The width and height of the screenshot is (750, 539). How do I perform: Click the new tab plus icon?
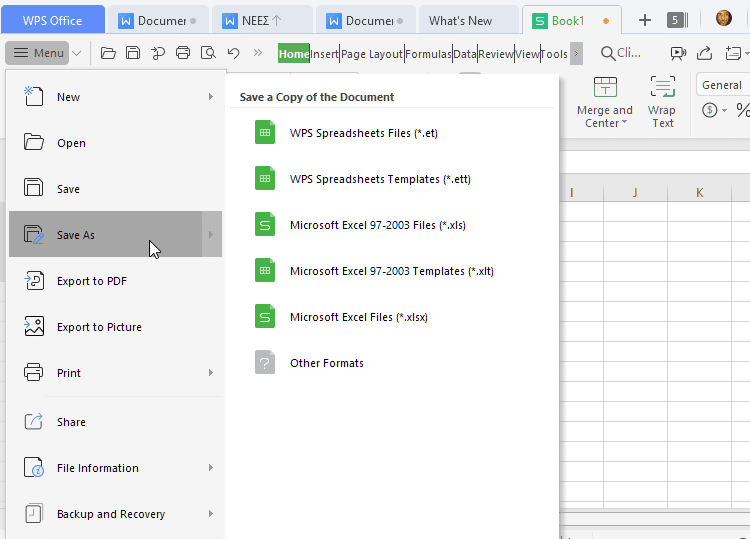(645, 20)
